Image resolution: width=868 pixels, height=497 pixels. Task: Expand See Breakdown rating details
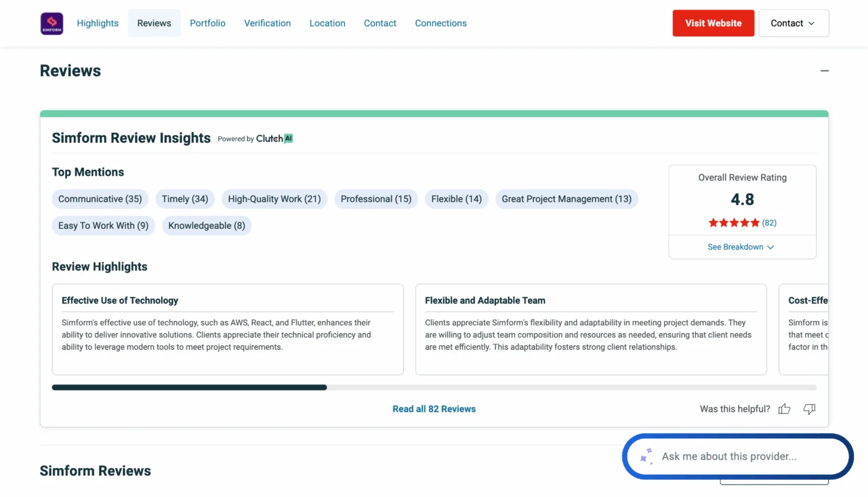(741, 247)
